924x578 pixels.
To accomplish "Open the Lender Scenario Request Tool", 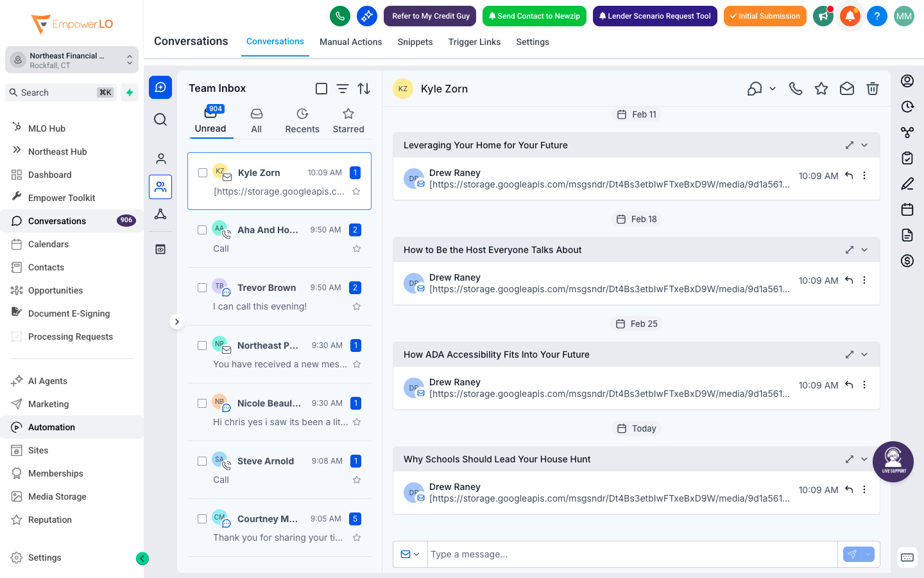I will coord(654,16).
